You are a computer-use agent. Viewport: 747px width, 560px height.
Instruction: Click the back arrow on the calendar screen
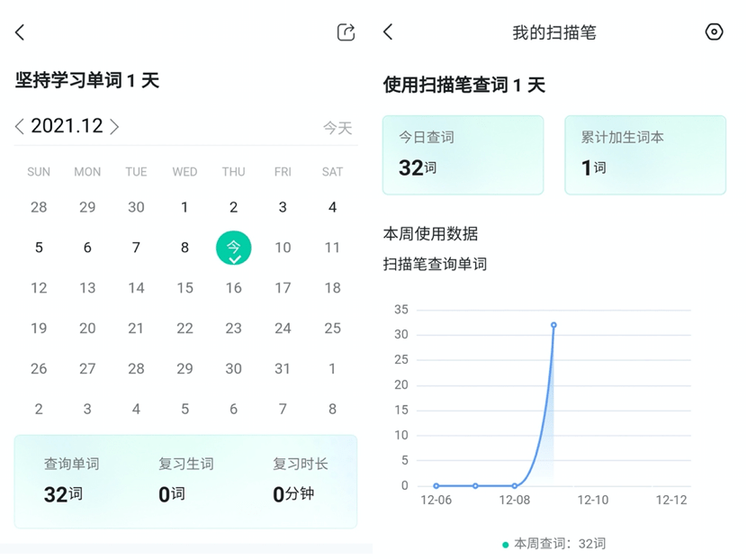click(x=20, y=32)
